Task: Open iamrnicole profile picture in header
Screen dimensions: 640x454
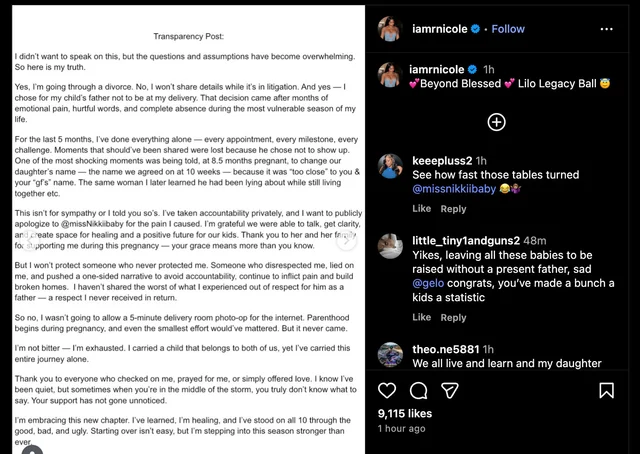Action: (390, 29)
